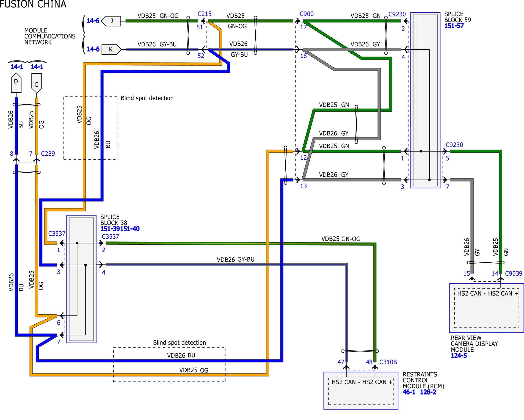Screen dimensions: 524x420
Task: Select the C9230 label above pin 5
Action: click(x=454, y=145)
